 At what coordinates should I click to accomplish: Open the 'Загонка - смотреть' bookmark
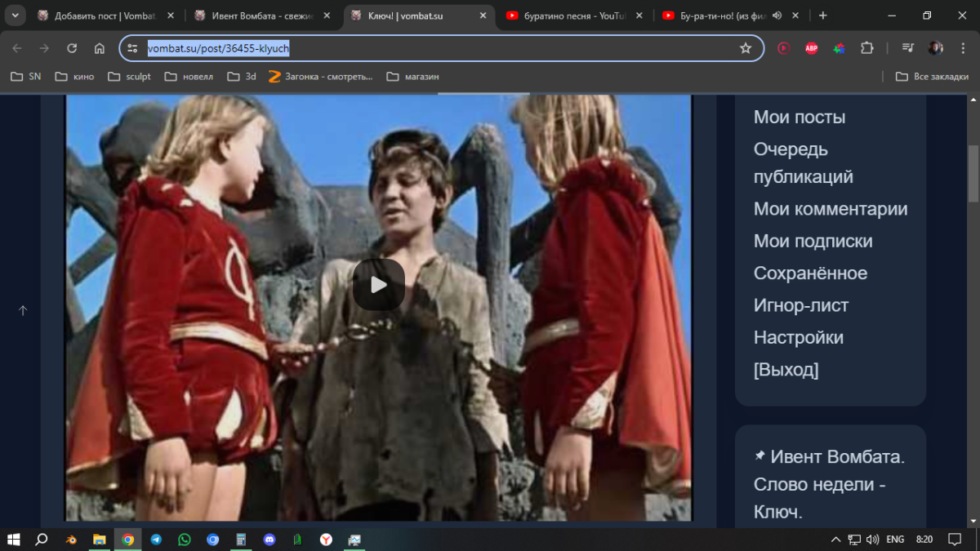(320, 77)
